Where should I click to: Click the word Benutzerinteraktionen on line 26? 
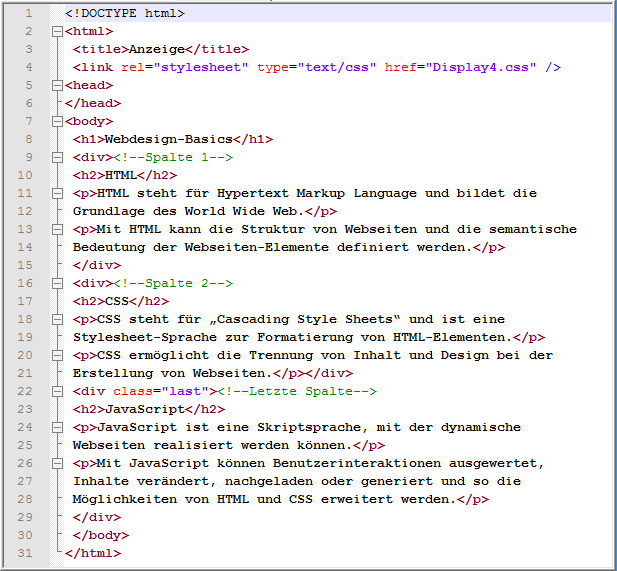357,463
